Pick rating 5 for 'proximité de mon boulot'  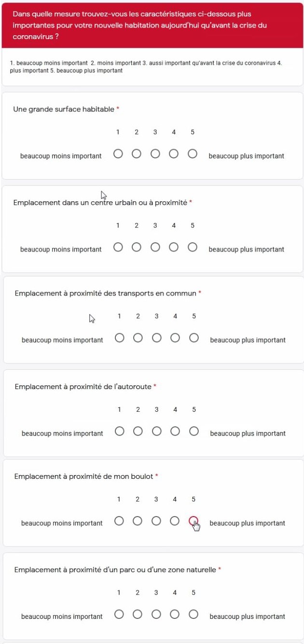(x=193, y=521)
